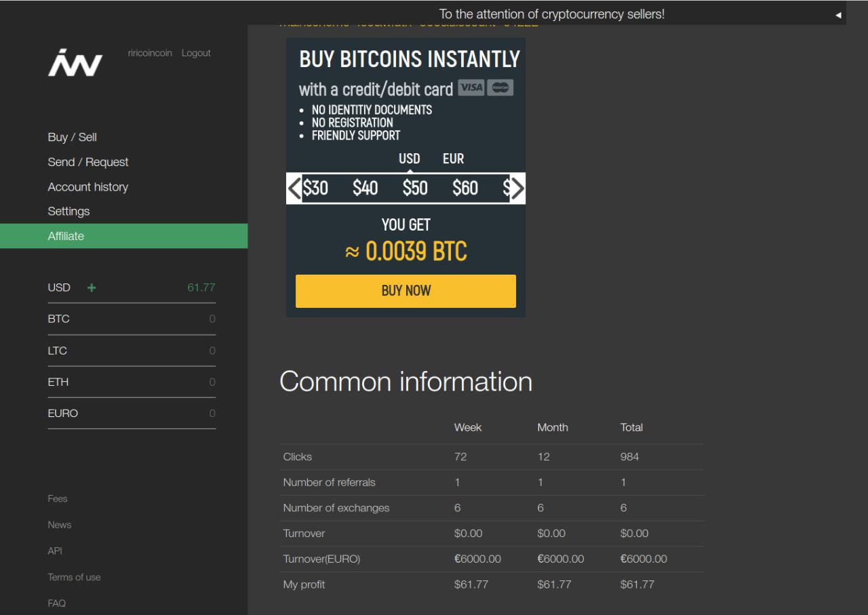This screenshot has height=615, width=868.
Task: Click the weekly clicks value 72
Action: pyautogui.click(x=460, y=456)
